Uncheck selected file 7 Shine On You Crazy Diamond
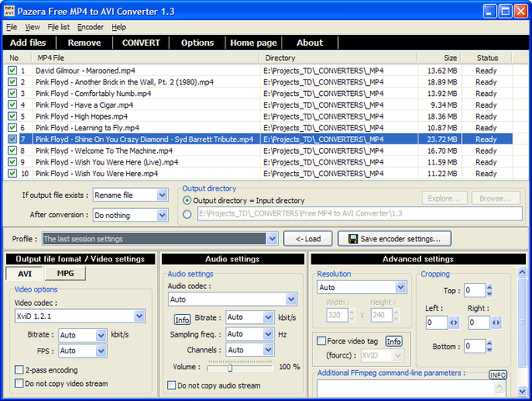 pos(13,139)
